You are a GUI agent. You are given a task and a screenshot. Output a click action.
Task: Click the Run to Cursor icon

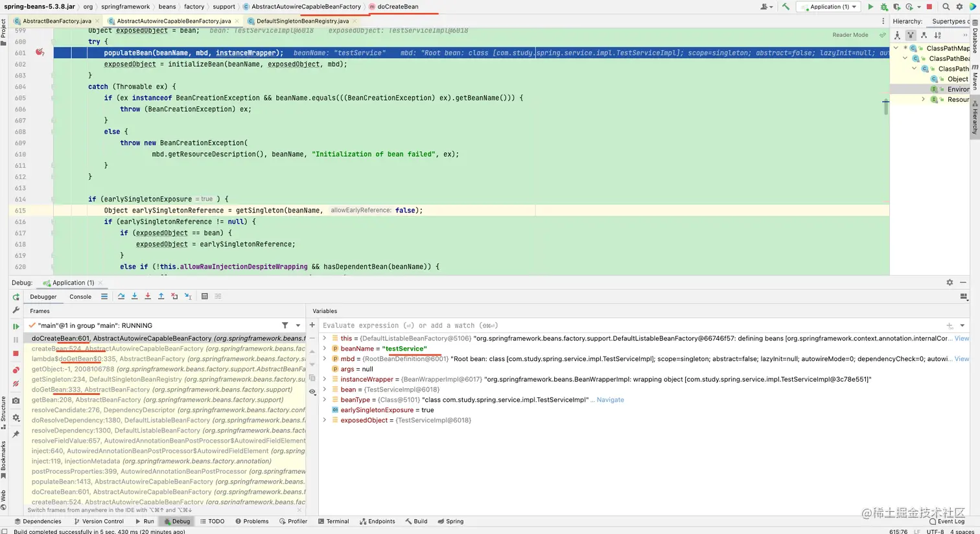click(188, 296)
